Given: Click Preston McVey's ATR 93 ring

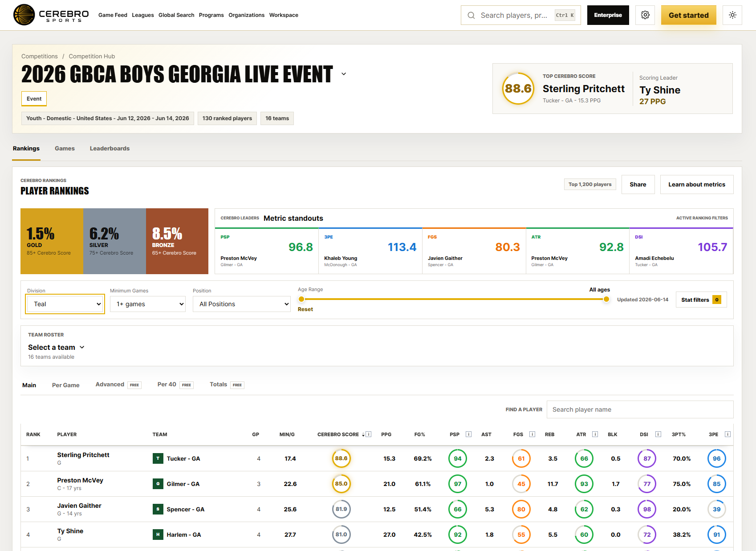Looking at the screenshot, I should tap(584, 484).
